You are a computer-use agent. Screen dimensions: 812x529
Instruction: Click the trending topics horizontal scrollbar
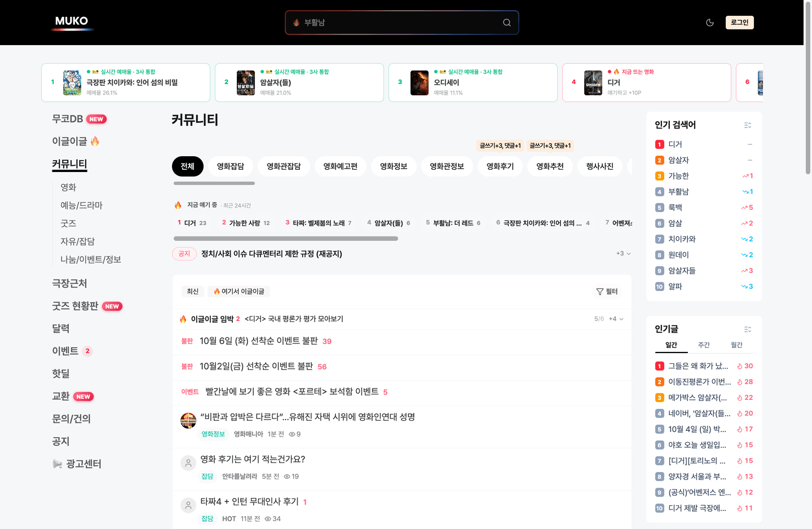[x=286, y=239]
